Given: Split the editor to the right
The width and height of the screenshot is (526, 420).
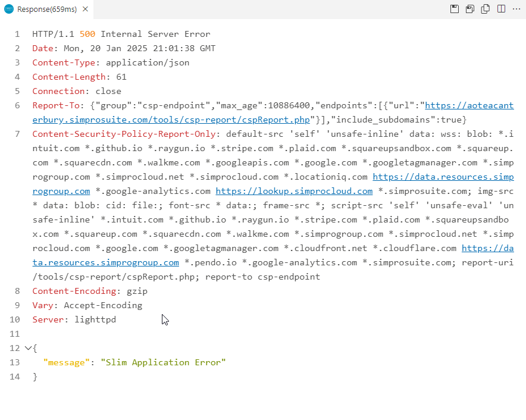Looking at the screenshot, I should tap(501, 9).
